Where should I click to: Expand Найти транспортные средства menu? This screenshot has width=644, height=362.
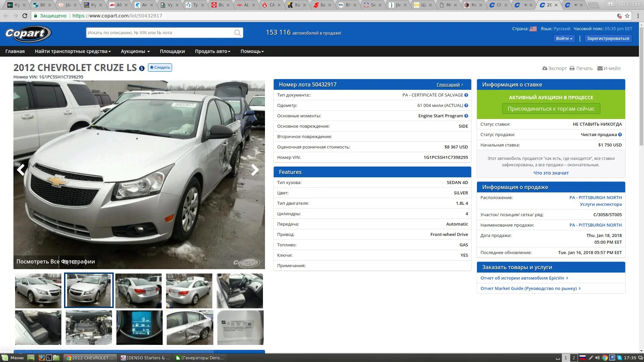click(x=73, y=51)
